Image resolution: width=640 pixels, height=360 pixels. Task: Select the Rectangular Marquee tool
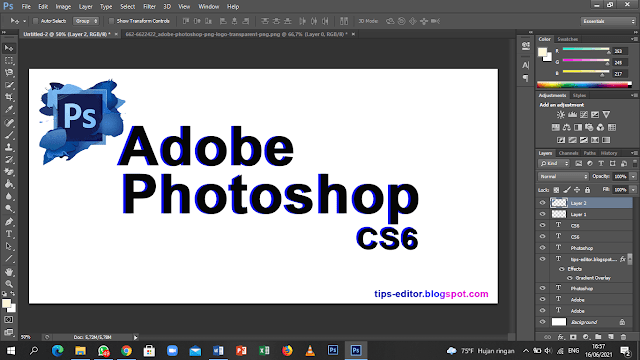click(x=9, y=60)
